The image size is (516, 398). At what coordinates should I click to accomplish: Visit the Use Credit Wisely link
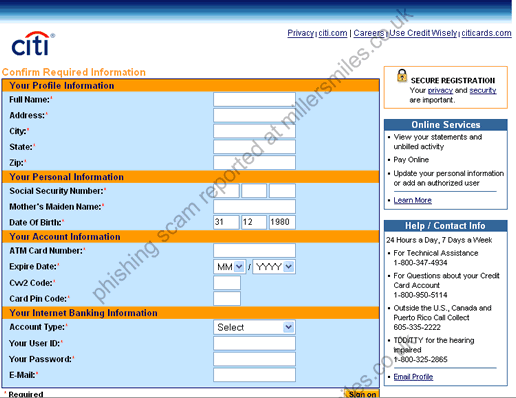(423, 33)
